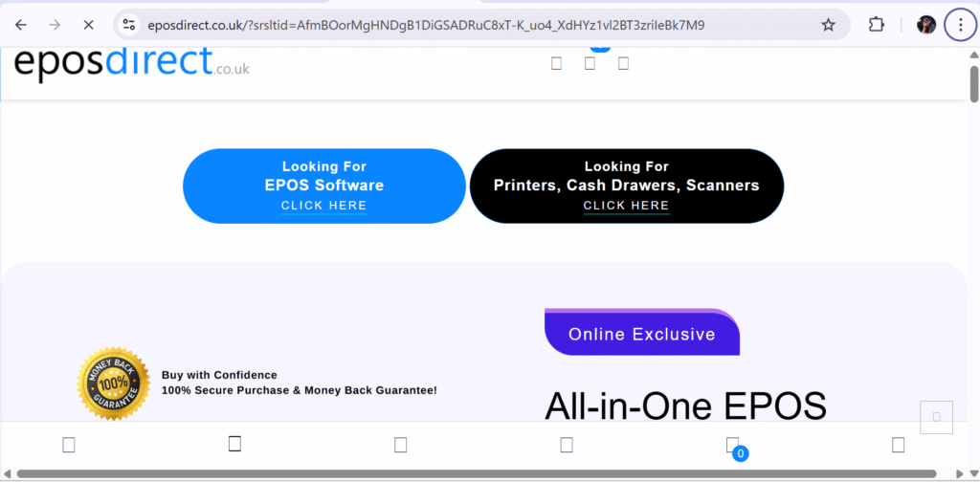Viewport: 980px width, 482px height.
Task: Click the Online Exclusive purple label
Action: [x=642, y=333]
